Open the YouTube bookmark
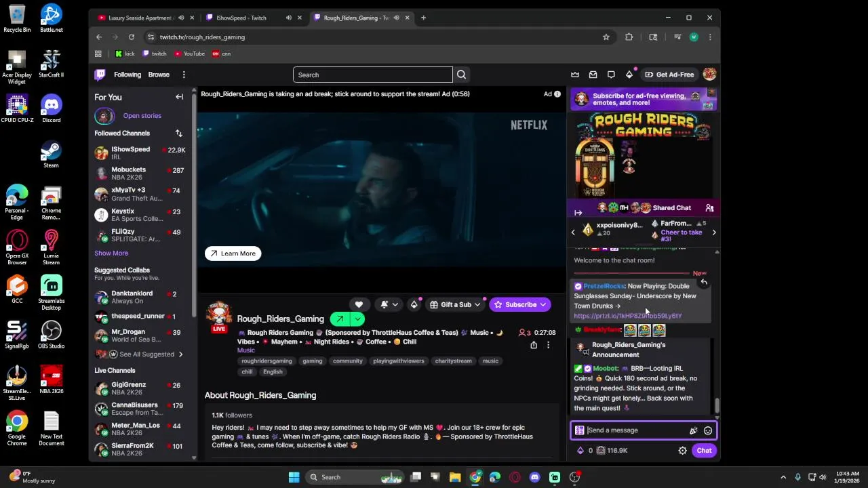The height and width of the screenshot is (488, 868). point(189,54)
